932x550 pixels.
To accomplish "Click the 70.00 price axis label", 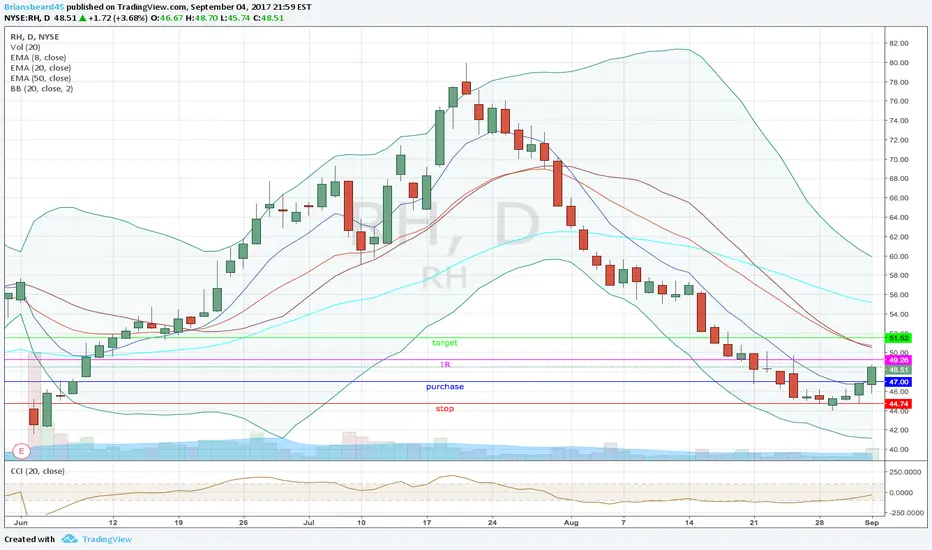I will tap(899, 159).
